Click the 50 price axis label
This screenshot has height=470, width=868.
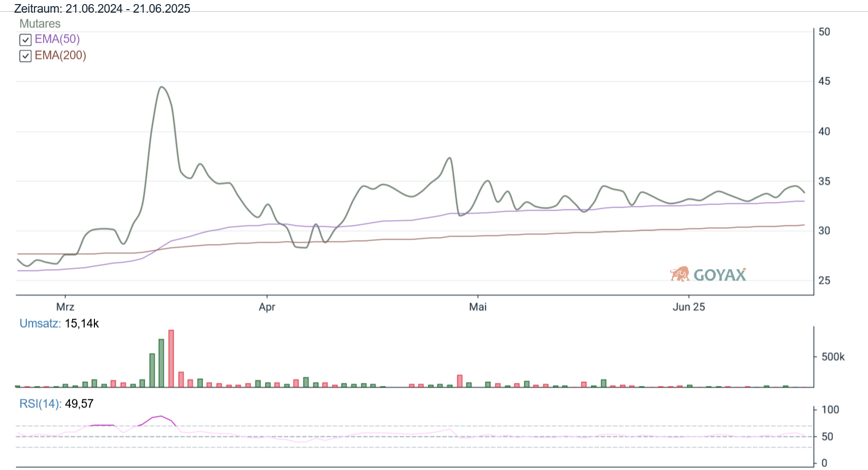824,32
